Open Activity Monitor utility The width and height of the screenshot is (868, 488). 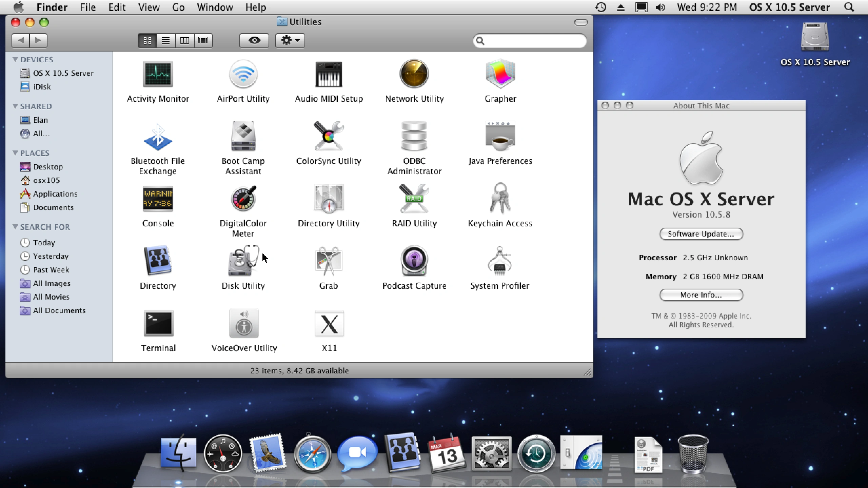(158, 74)
